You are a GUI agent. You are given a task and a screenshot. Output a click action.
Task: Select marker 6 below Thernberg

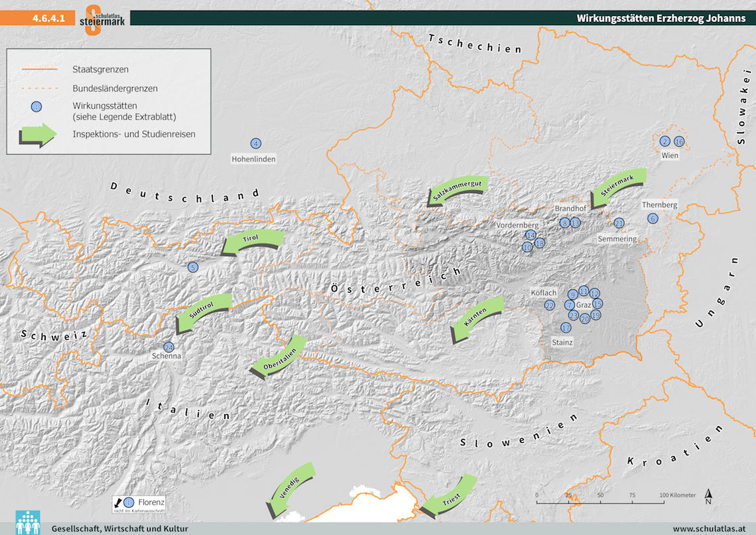653,218
